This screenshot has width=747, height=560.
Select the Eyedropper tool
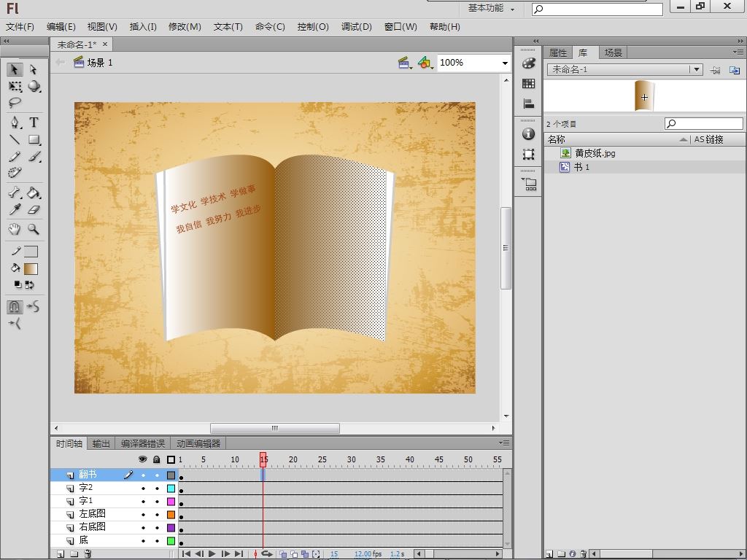point(15,210)
